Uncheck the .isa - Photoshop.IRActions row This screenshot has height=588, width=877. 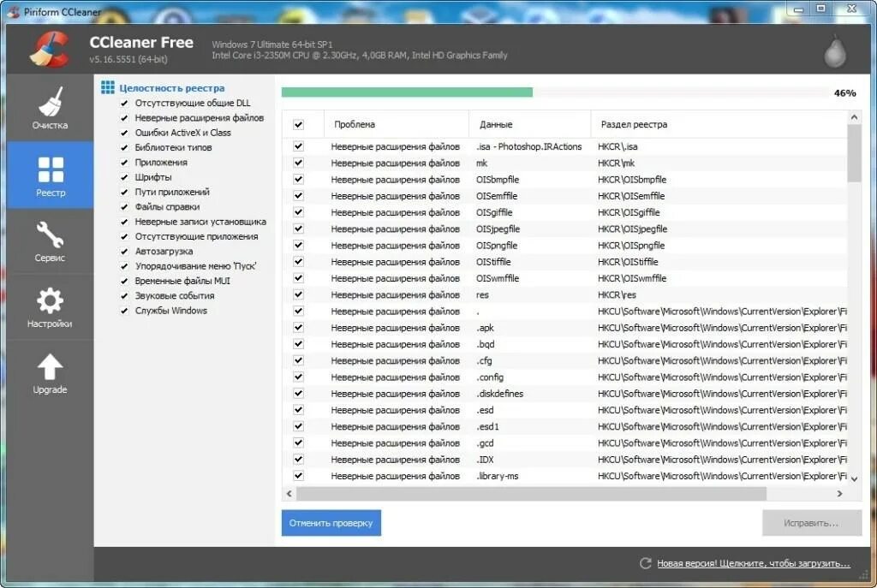[299, 146]
